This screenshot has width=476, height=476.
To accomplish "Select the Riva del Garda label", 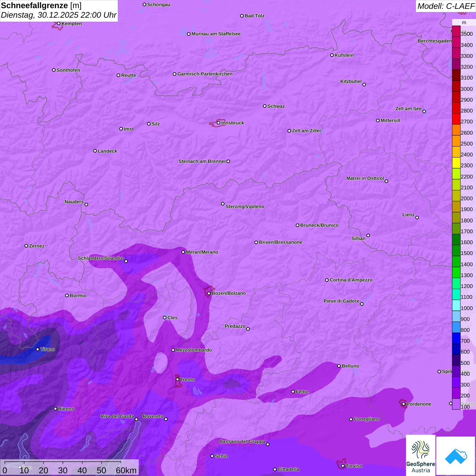I will (x=117, y=416).
